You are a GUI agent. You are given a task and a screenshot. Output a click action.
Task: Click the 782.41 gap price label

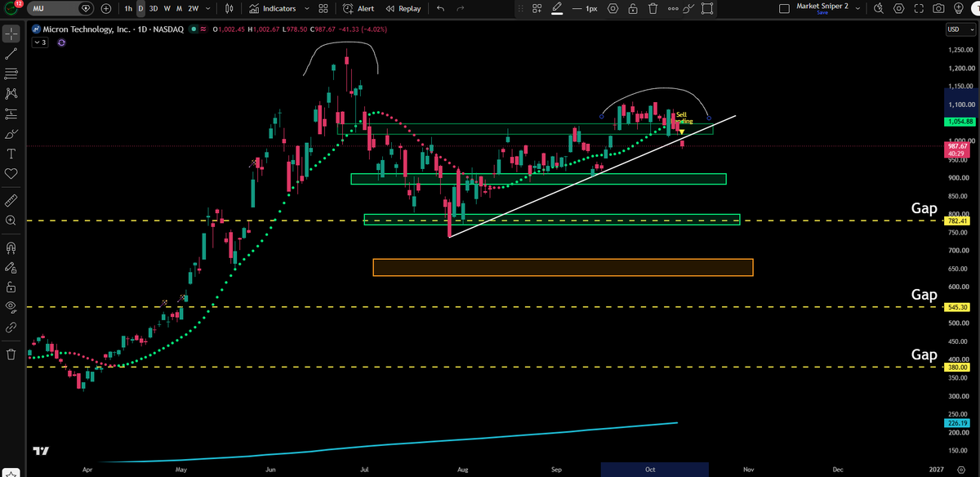958,221
